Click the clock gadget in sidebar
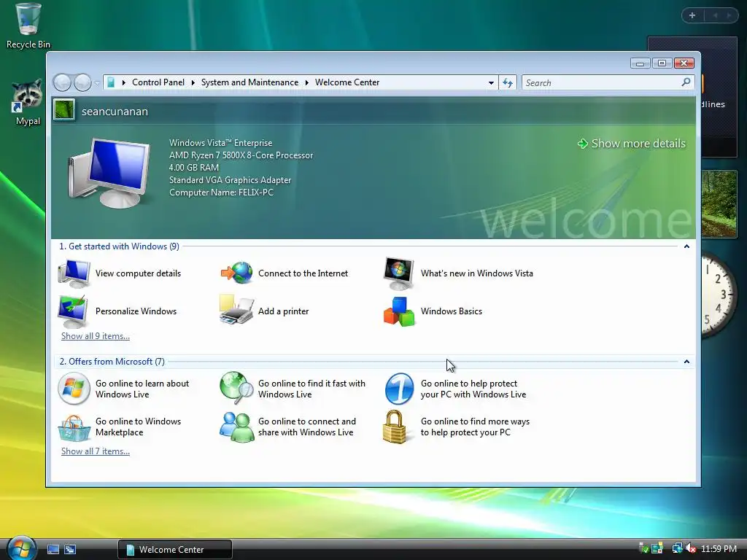Screen dimensions: 747x560 coord(719,295)
